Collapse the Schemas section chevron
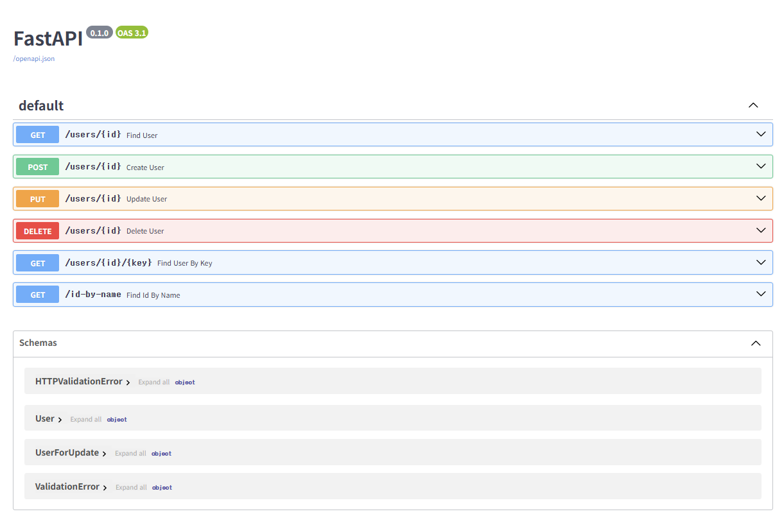Screen dimensions: 775x532 coord(756,343)
